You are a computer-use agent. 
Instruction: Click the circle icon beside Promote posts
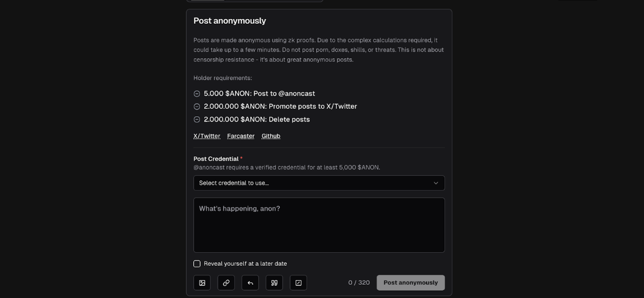click(197, 107)
